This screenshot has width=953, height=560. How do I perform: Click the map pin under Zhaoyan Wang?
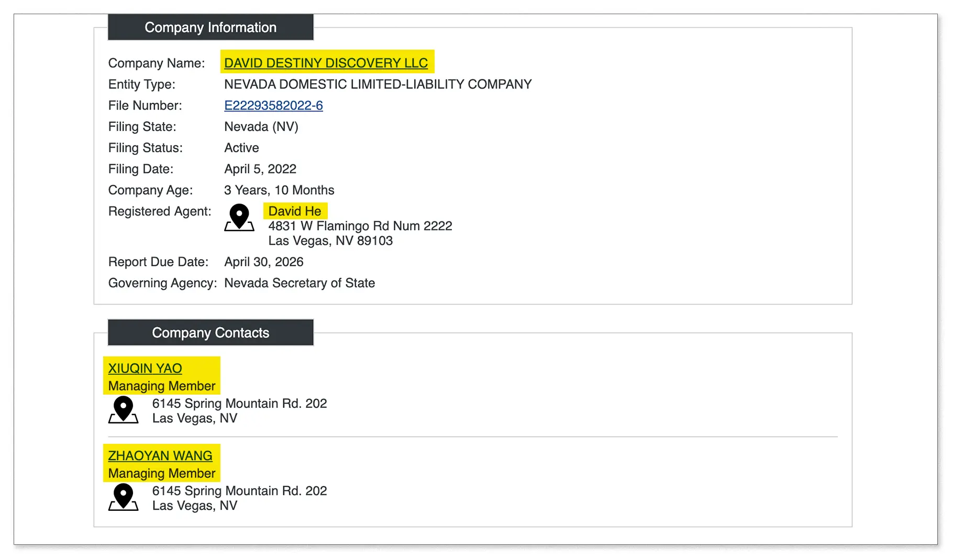(124, 497)
